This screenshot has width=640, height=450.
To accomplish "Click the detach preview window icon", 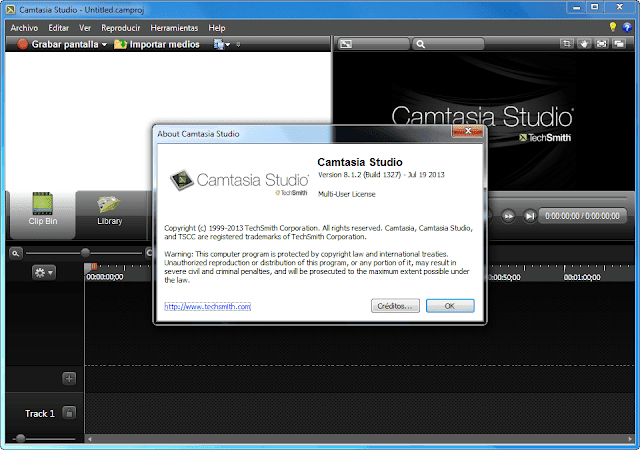I will tap(619, 44).
